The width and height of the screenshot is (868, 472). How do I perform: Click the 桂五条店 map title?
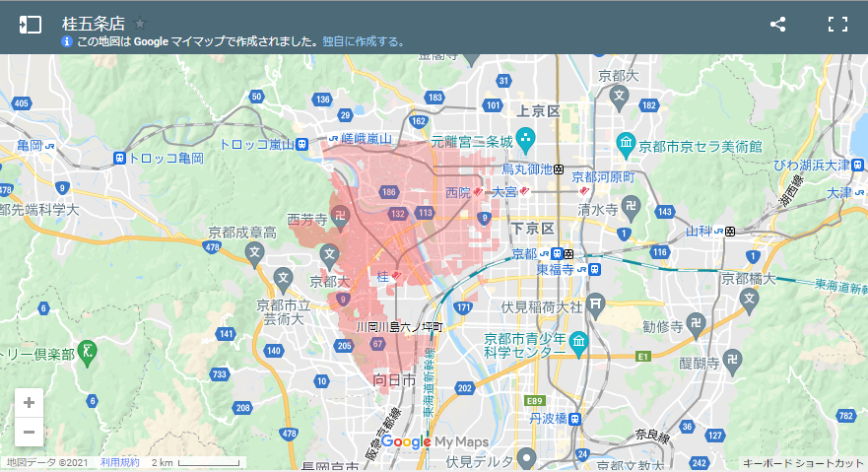coord(93,24)
